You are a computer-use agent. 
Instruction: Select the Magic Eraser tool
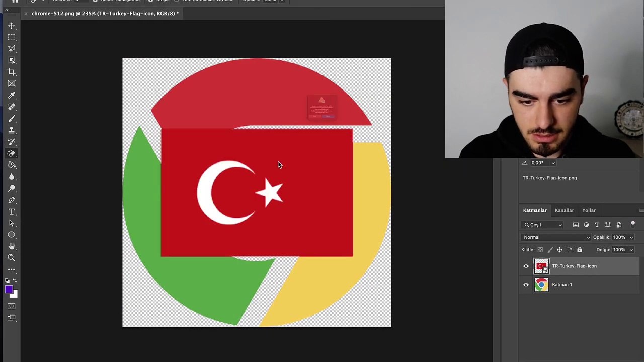point(12,153)
